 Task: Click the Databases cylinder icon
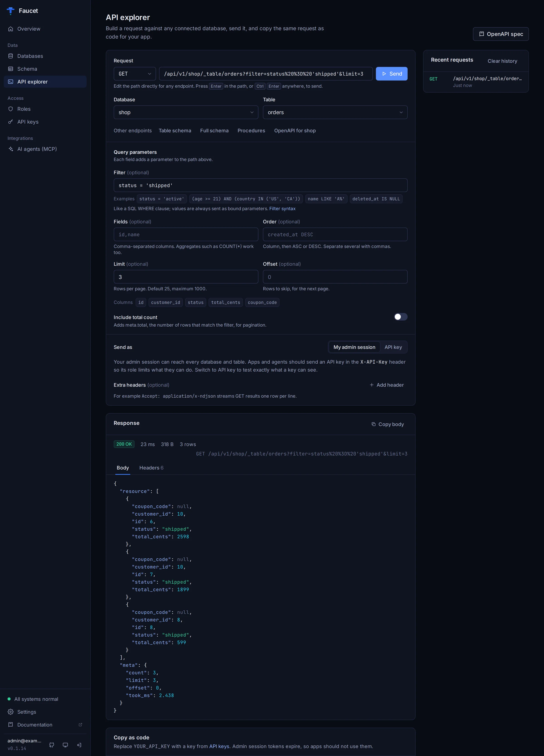click(11, 56)
